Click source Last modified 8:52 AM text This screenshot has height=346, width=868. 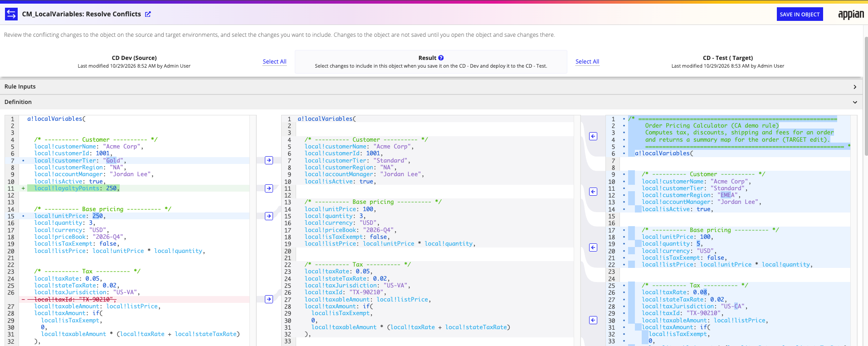[x=134, y=66]
